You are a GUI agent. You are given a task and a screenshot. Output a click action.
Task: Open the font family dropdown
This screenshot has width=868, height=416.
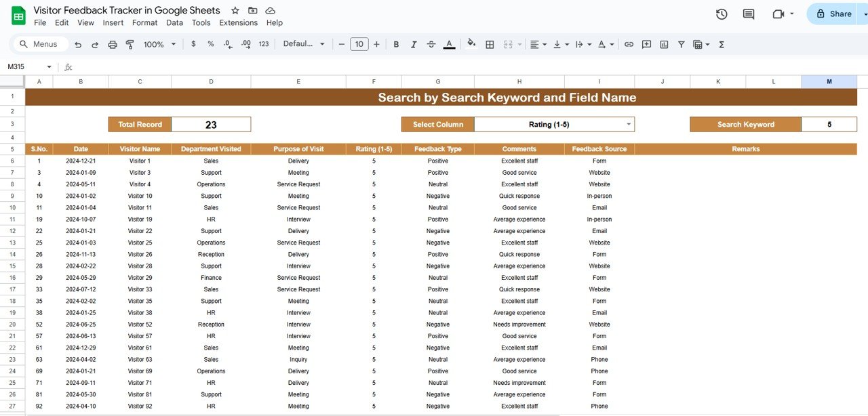[304, 44]
